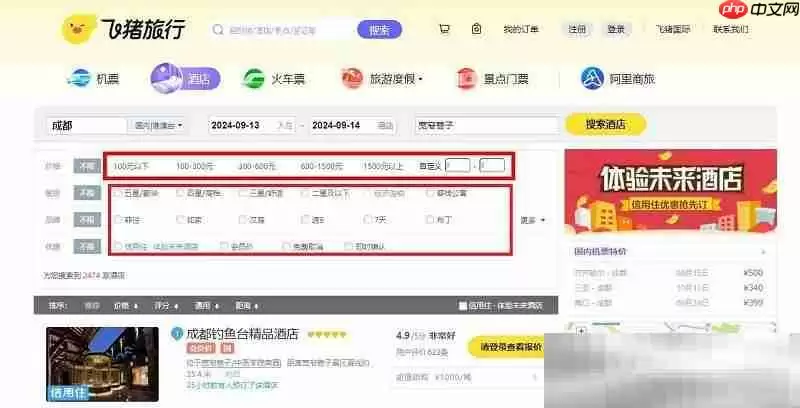The width and height of the screenshot is (800, 408).
Task: Select the 100元以下 price range
Action: click(131, 166)
